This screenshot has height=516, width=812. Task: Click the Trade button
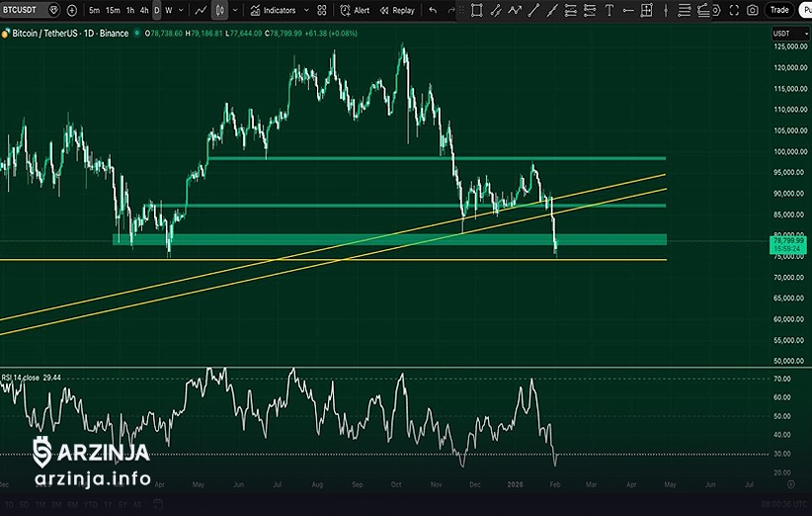[779, 10]
